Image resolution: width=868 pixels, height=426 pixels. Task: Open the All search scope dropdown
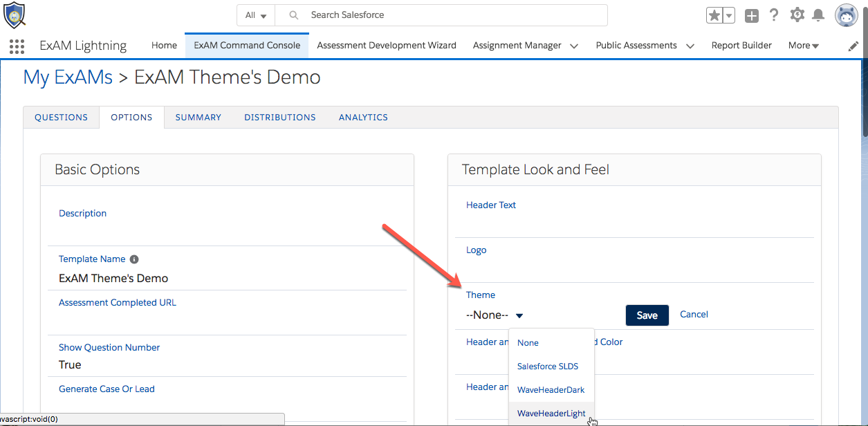pos(256,15)
